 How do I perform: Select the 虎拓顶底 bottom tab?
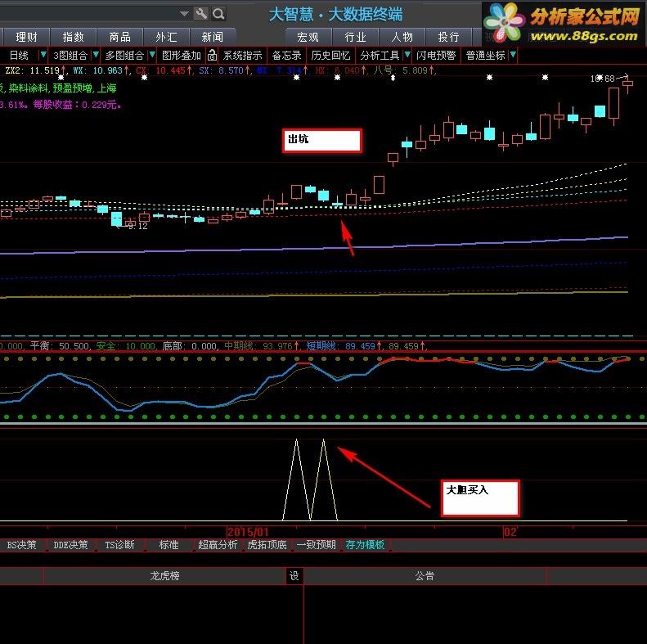[267, 545]
